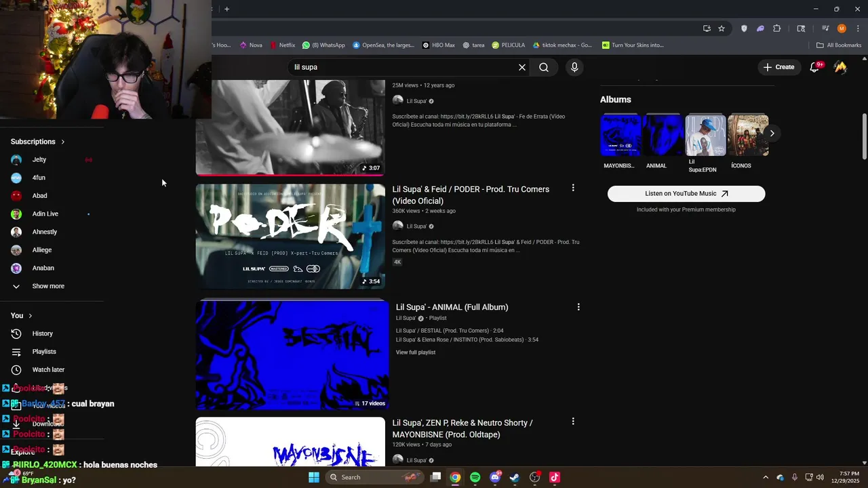This screenshot has height=488, width=868.
Task: Open the OpenSea bookmark
Action: click(383, 45)
